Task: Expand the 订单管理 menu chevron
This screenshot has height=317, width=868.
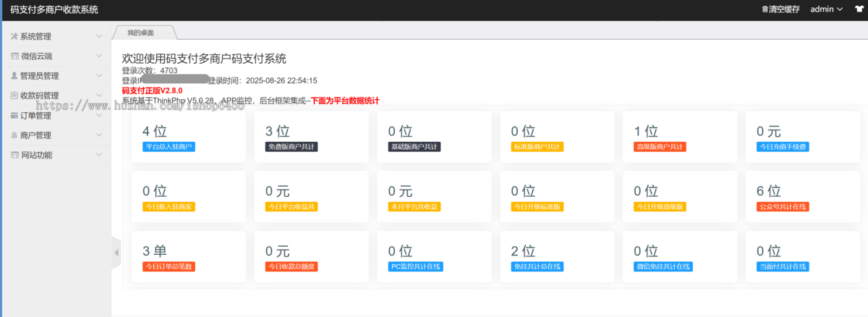Action: point(99,115)
